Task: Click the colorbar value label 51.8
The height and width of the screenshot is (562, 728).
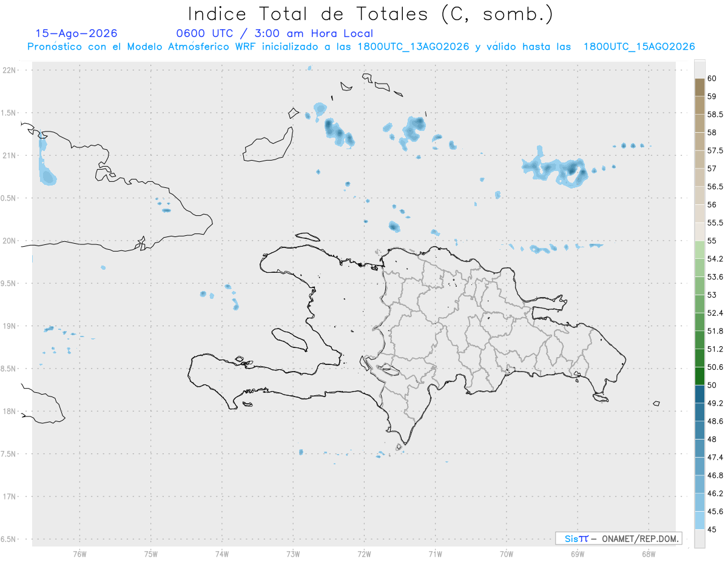Action: tap(715, 331)
